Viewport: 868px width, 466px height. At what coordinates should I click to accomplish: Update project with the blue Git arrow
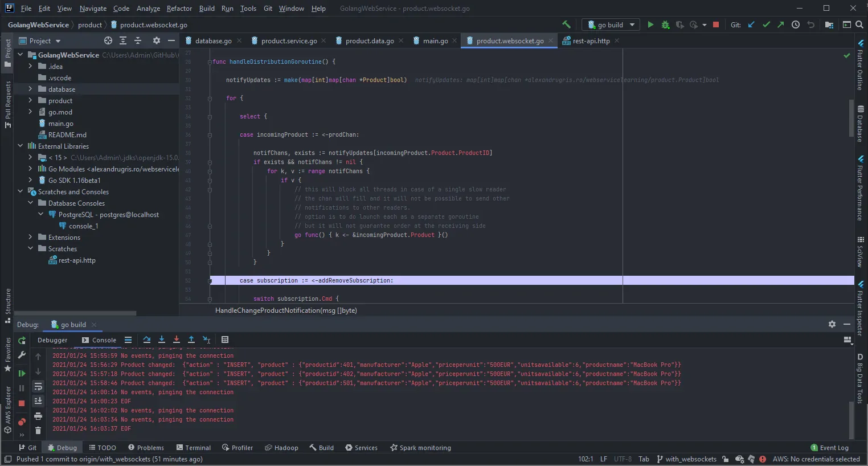751,24
